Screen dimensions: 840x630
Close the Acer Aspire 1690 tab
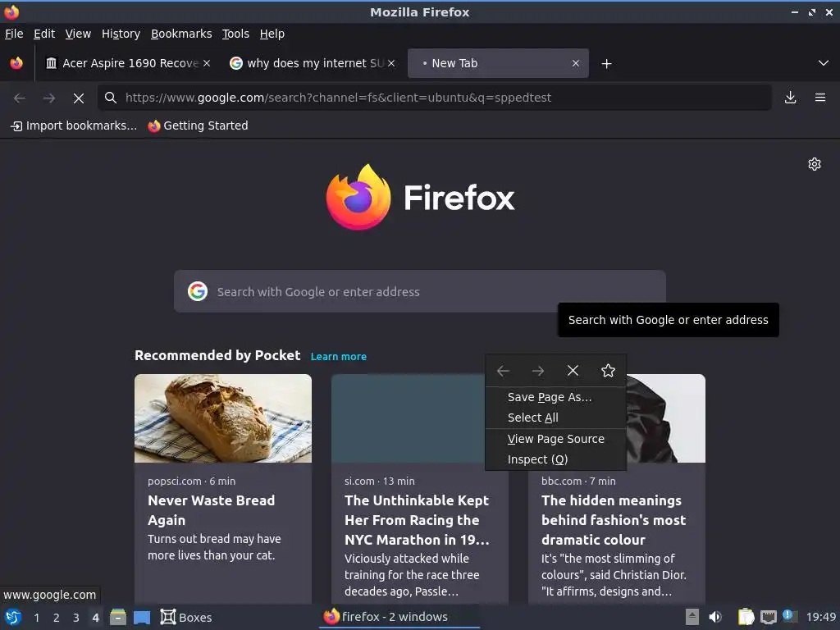tap(207, 63)
